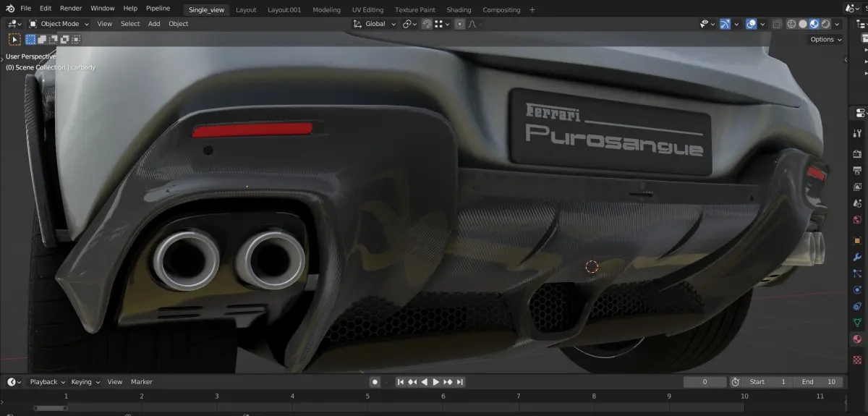Open snapping options dropdown
Image resolution: width=868 pixels, height=416 pixels.
point(442,24)
